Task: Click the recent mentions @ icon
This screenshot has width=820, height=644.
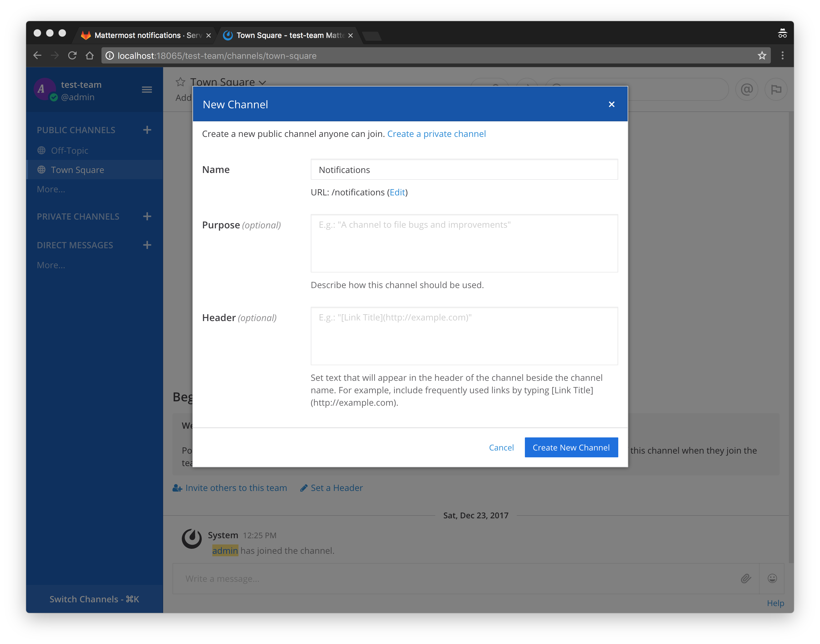Action: [x=747, y=90]
